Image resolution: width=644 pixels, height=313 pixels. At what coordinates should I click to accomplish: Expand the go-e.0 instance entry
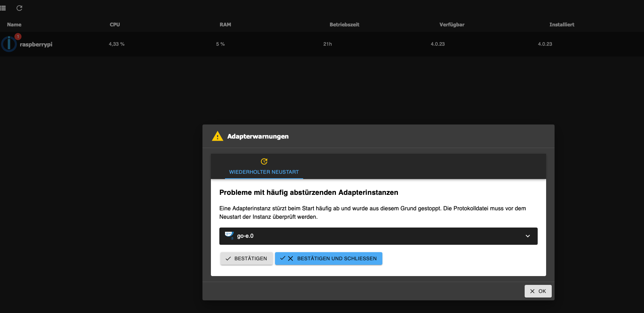[378, 236]
